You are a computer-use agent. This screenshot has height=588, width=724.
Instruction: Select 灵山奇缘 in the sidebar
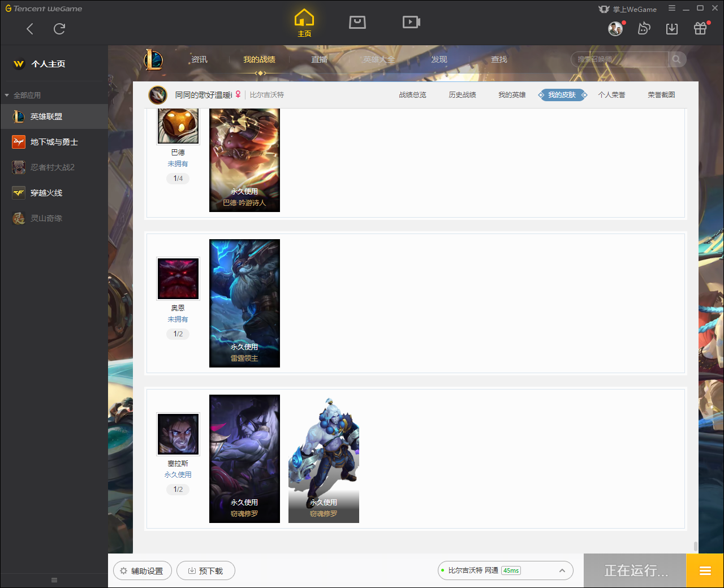click(54, 218)
